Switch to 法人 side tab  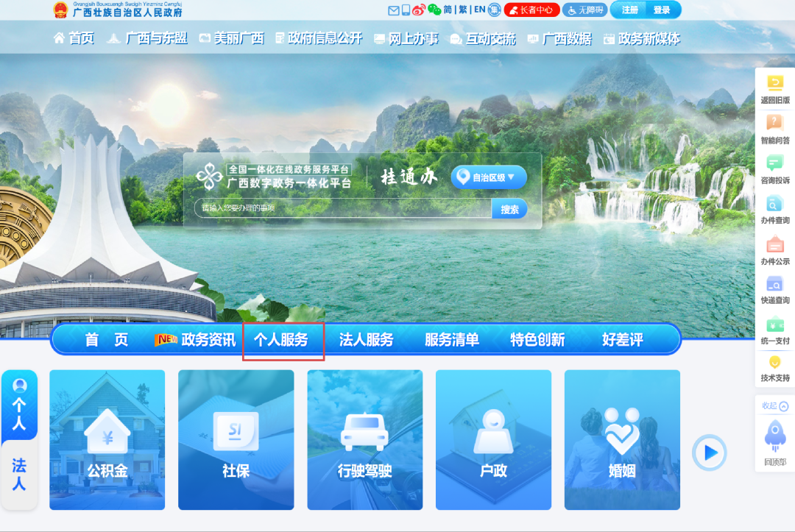19,475
